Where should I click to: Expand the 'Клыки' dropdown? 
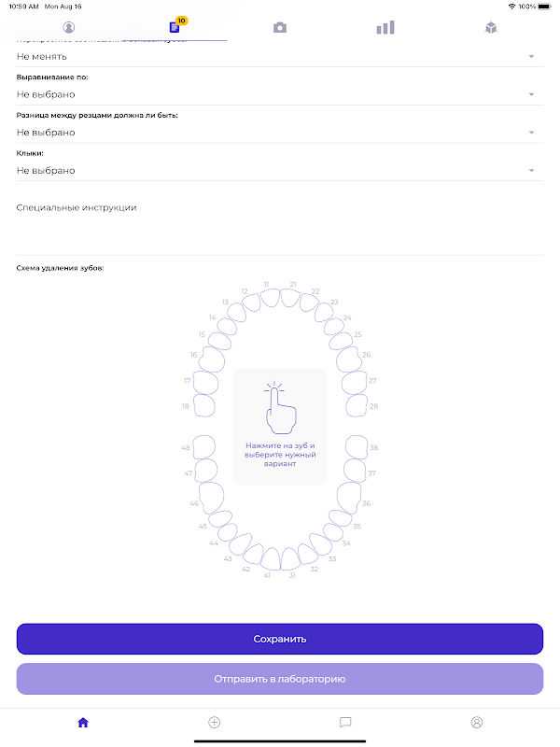[x=279, y=171]
